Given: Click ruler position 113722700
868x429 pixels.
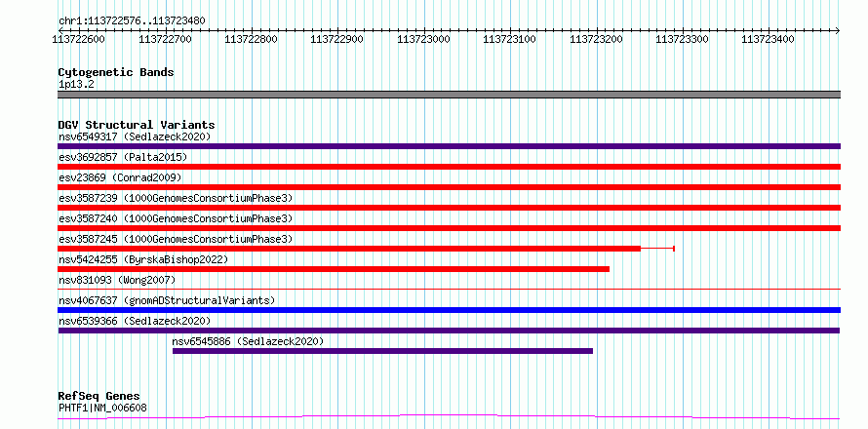Looking at the screenshot, I should (x=165, y=39).
